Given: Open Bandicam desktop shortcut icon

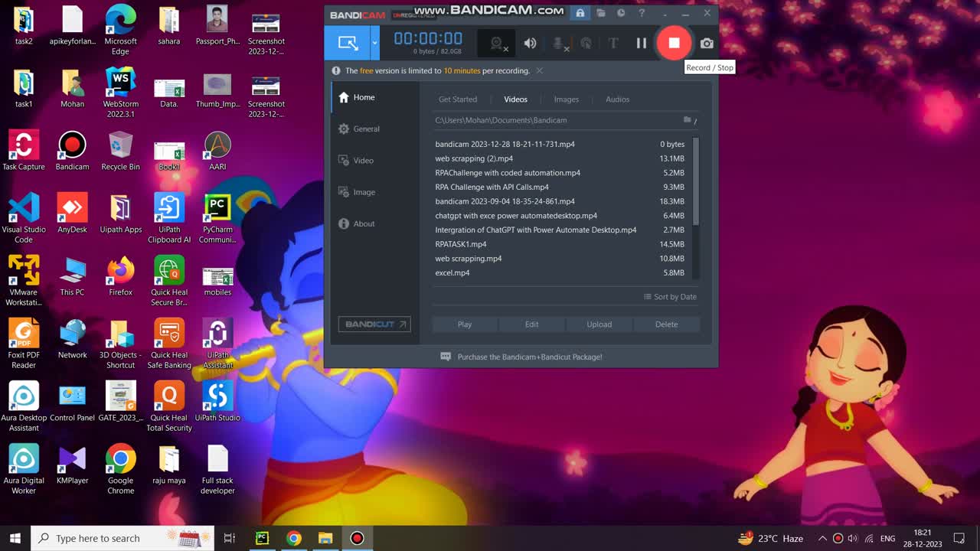Looking at the screenshot, I should click(x=72, y=152).
